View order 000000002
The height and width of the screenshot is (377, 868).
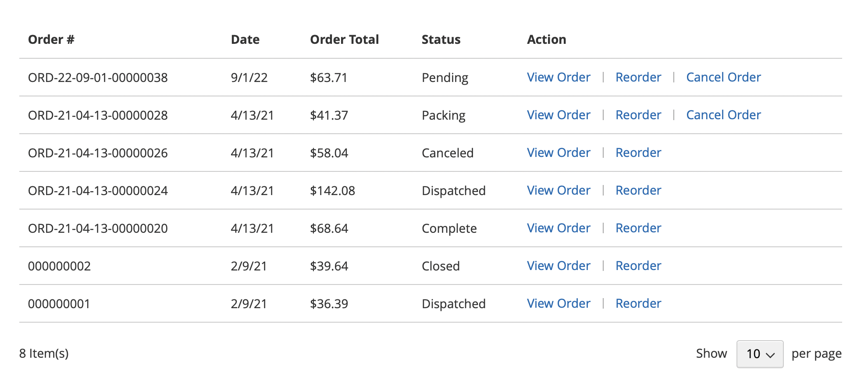tap(559, 266)
